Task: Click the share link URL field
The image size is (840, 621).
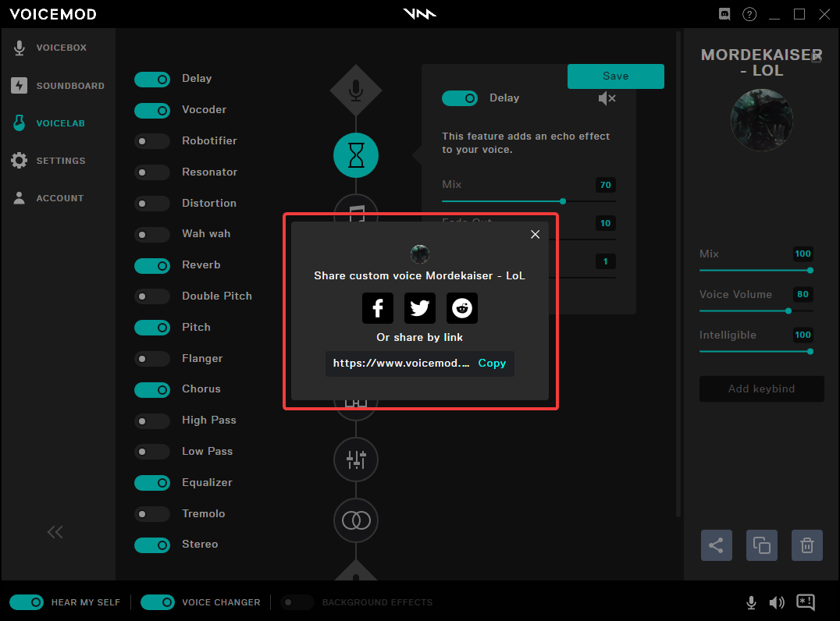Action: [x=419, y=364]
